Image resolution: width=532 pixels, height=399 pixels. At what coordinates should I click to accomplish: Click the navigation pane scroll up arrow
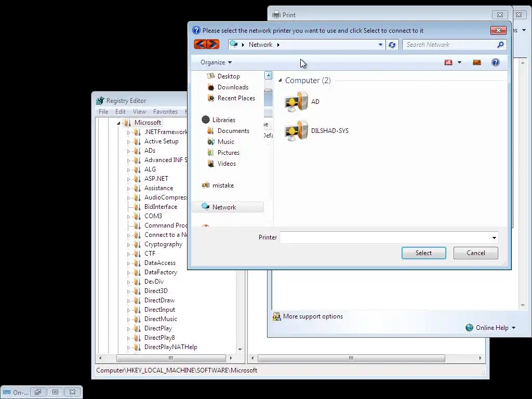point(268,75)
